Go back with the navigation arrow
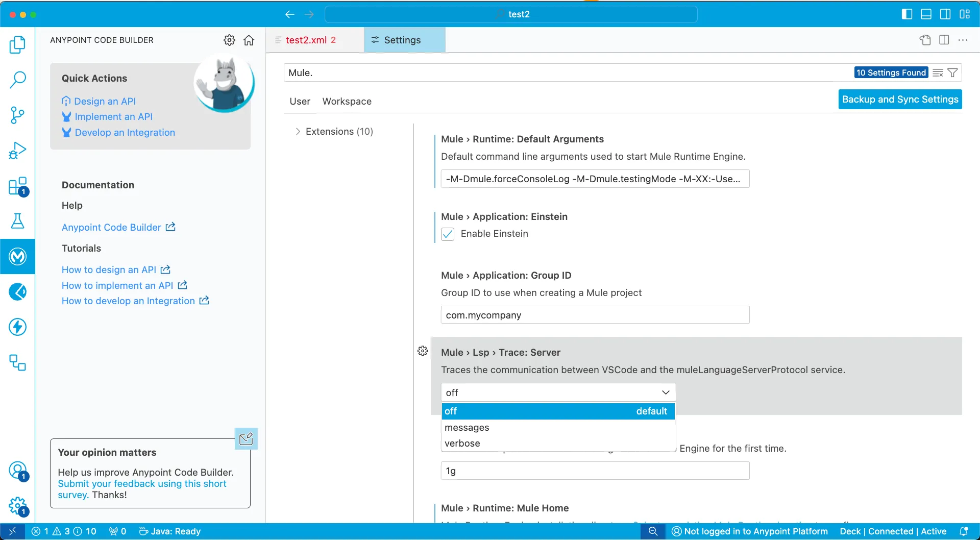Viewport: 980px width, 540px height. point(289,14)
